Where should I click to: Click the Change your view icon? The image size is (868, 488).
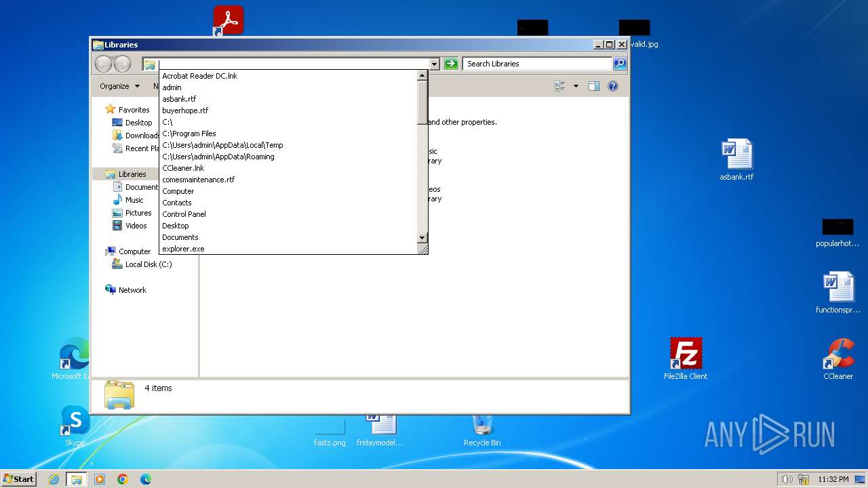tap(559, 86)
